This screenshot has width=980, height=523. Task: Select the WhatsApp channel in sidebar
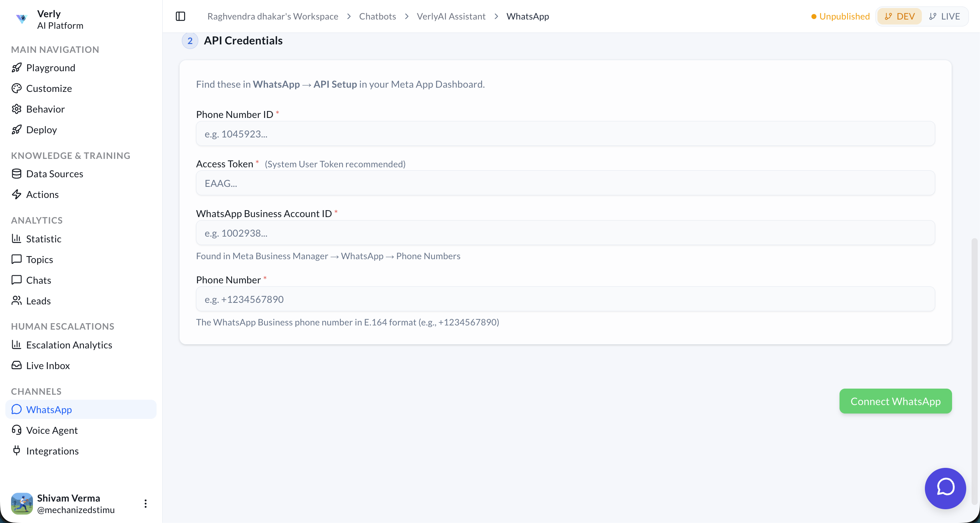(x=49, y=409)
